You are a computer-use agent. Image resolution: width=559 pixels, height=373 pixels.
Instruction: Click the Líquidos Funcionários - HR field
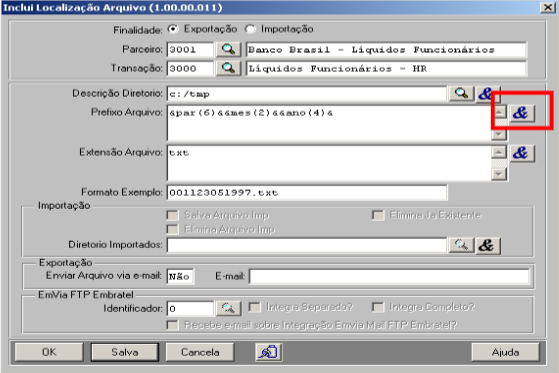click(386, 68)
